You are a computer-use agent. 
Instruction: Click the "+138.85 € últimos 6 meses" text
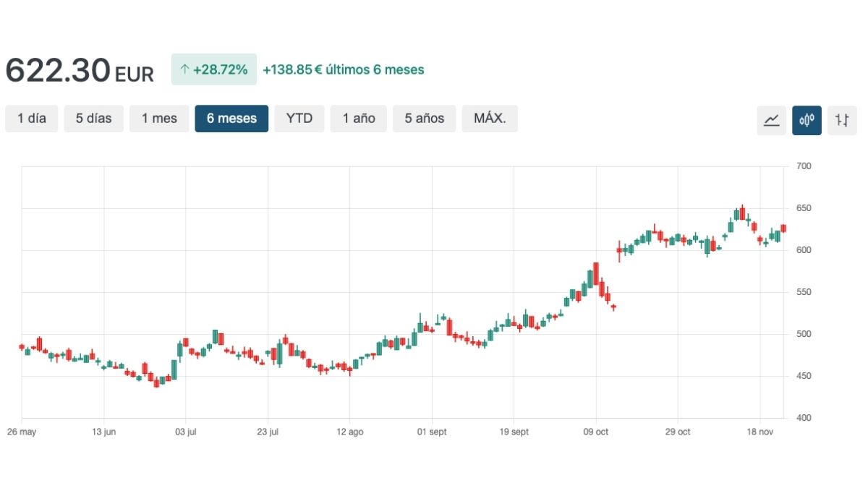(344, 69)
